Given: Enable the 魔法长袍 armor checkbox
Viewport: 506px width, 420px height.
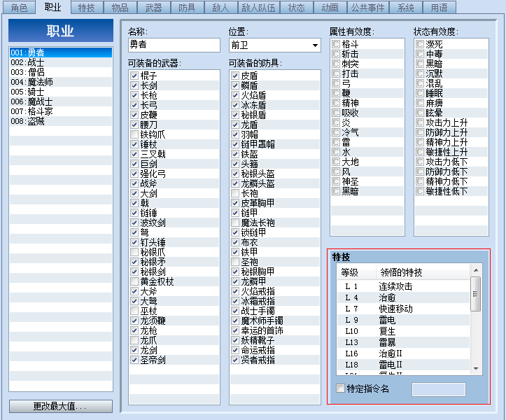Looking at the screenshot, I should coord(235,223).
